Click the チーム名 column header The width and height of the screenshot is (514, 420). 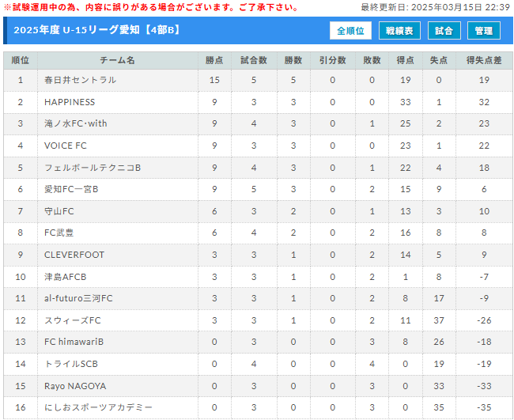(117, 60)
